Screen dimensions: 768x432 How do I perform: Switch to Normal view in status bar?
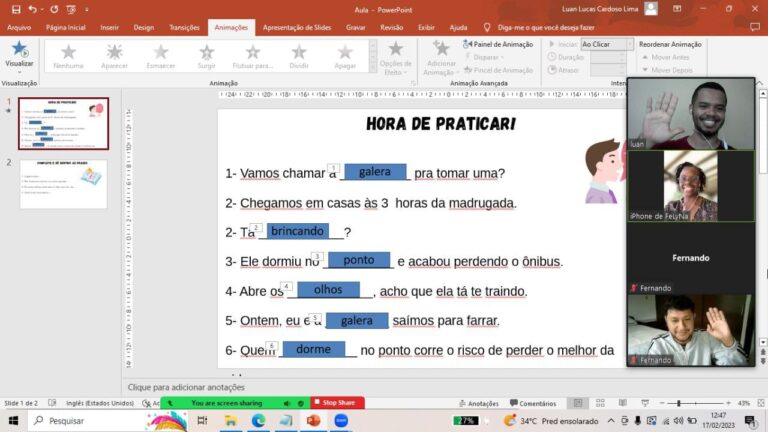[x=578, y=403]
